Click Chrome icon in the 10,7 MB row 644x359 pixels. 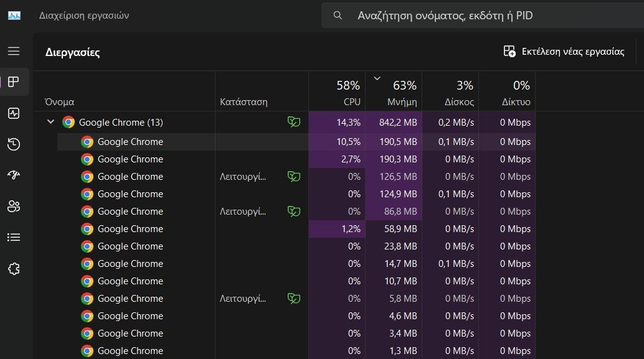pyautogui.click(x=87, y=281)
